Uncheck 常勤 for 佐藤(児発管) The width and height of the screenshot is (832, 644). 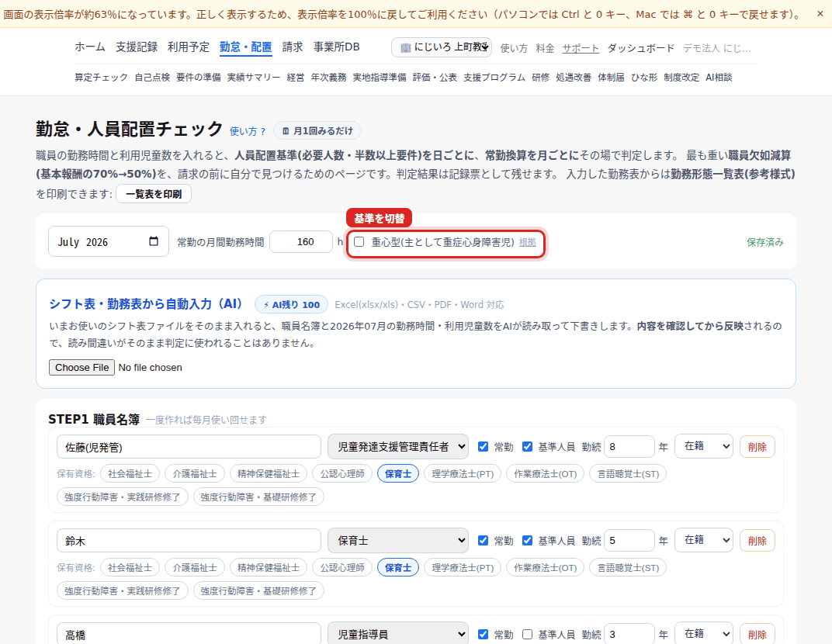483,447
